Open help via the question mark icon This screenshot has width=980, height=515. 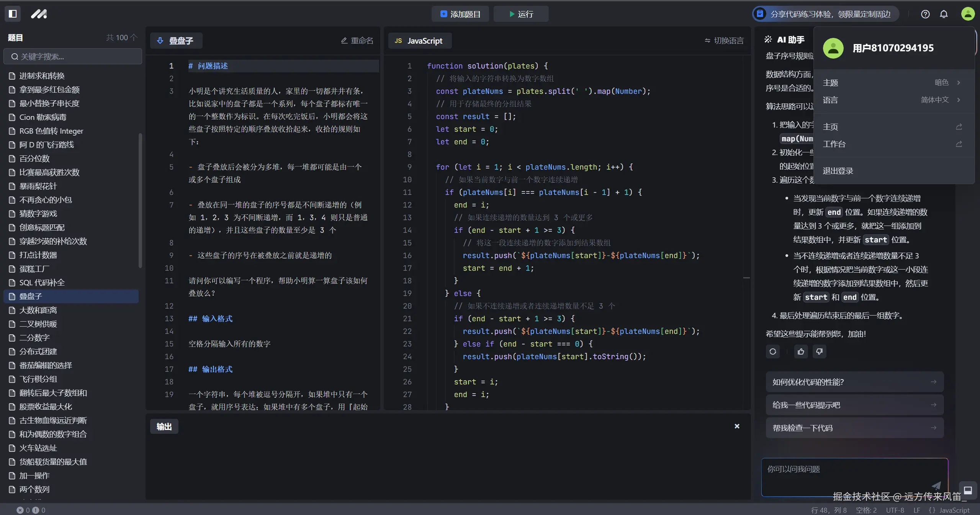click(x=925, y=14)
